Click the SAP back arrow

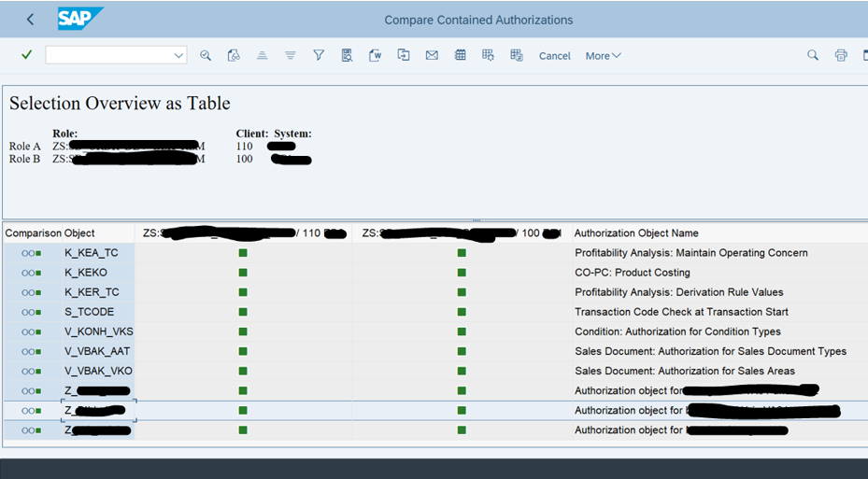[31, 20]
